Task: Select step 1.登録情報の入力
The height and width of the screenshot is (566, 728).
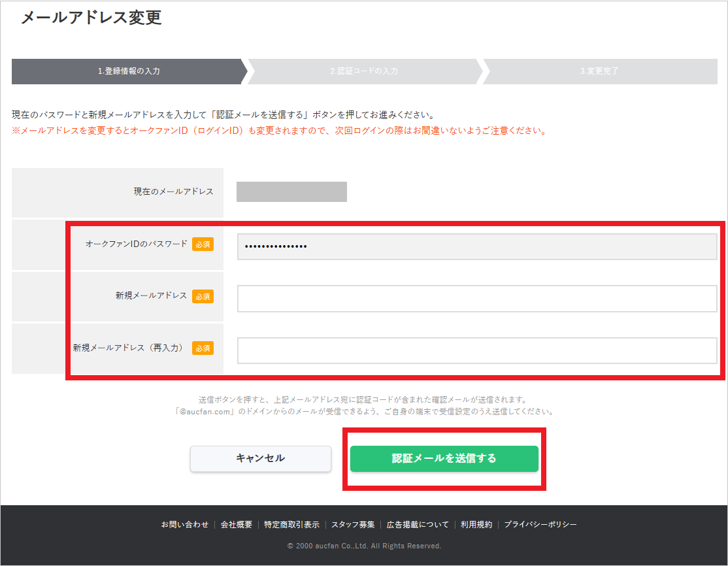Action: 129,71
